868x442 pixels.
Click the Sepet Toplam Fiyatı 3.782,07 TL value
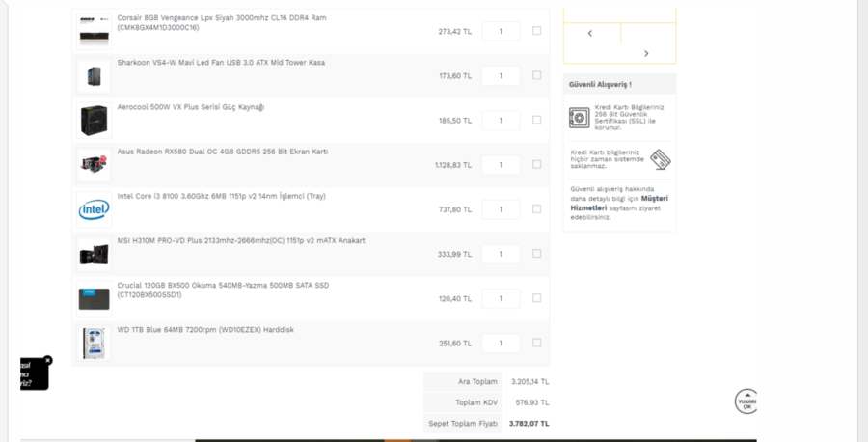click(x=529, y=424)
